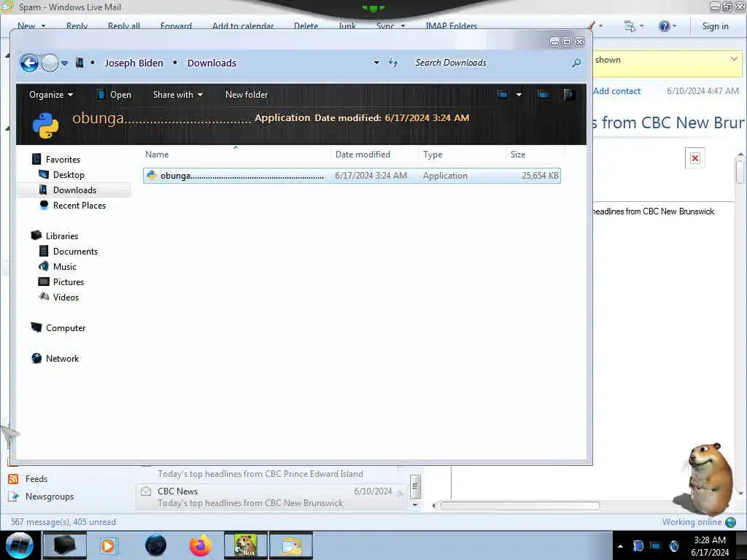Create a New folder
The height and width of the screenshot is (560, 747).
[247, 95]
